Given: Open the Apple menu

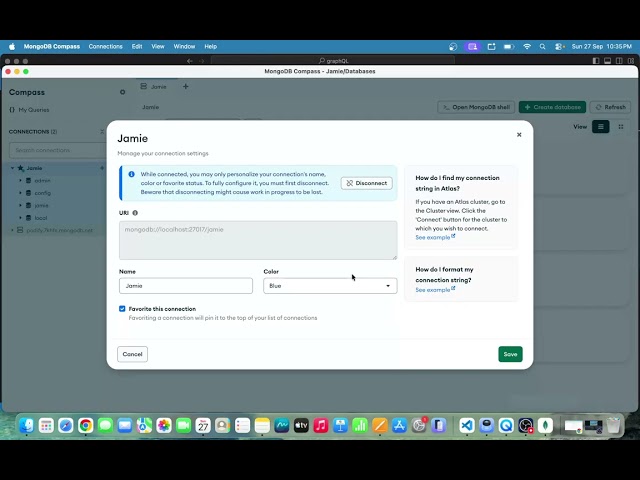Looking at the screenshot, I should click(x=12, y=47).
